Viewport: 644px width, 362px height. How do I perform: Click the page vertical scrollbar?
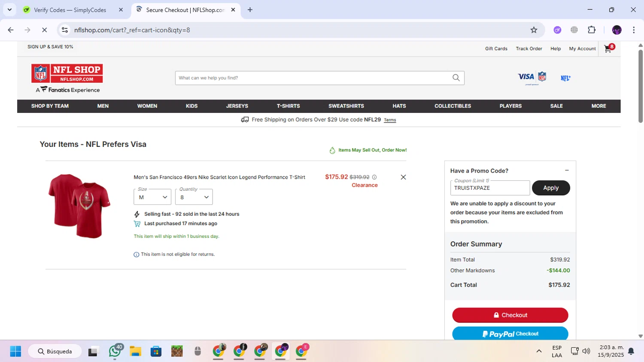click(x=641, y=86)
